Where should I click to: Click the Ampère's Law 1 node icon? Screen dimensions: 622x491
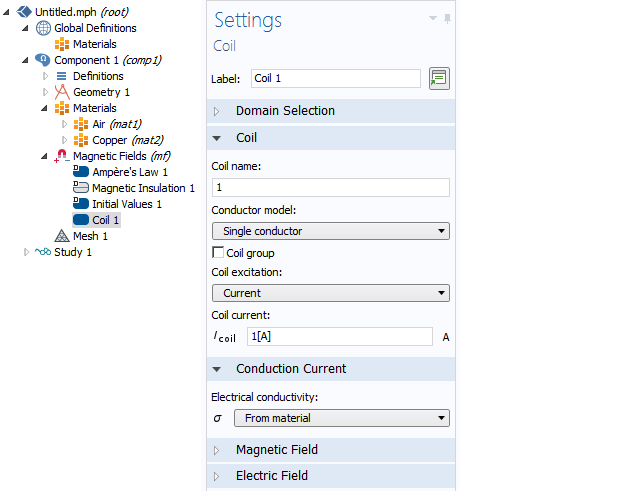tap(81, 172)
